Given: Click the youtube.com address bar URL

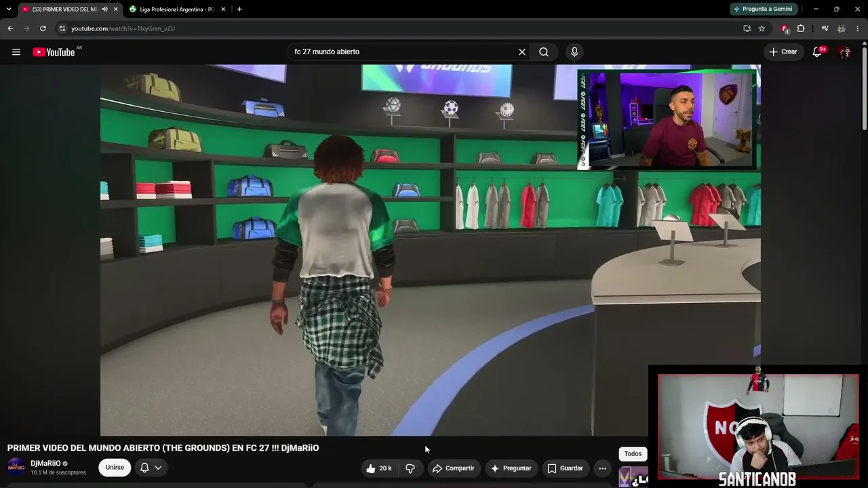Looking at the screenshot, I should coord(123,28).
